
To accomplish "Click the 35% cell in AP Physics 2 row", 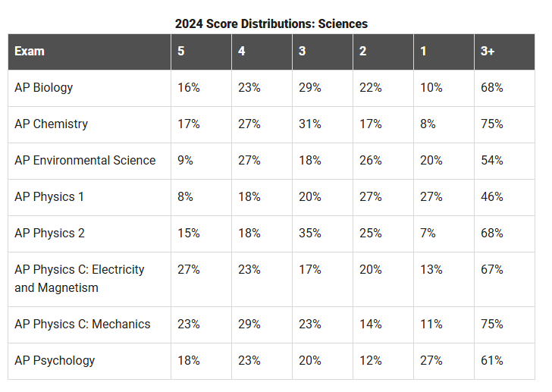I will point(310,233).
